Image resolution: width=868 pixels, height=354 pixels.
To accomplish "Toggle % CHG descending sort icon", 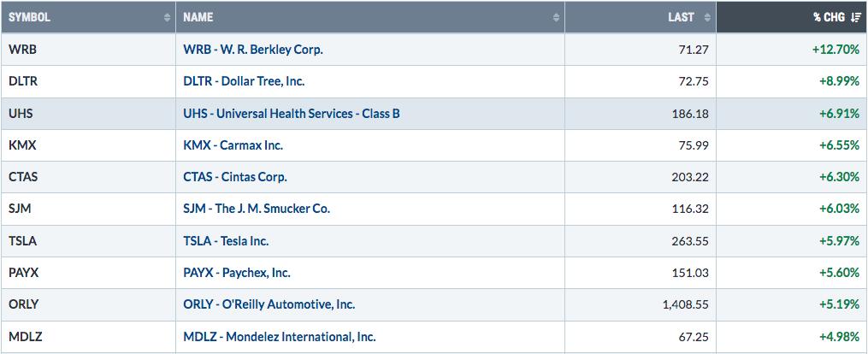I will coord(855,18).
